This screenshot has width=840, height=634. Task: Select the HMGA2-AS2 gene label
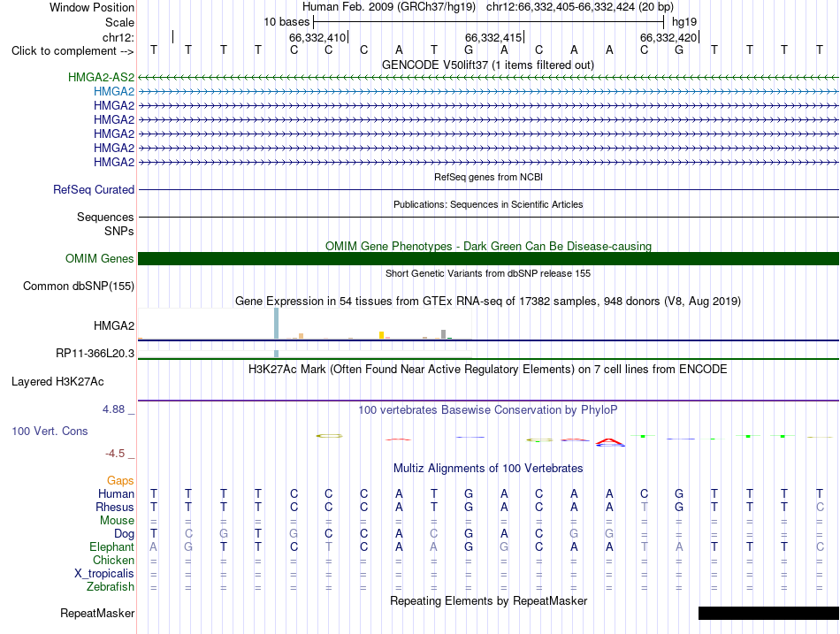102,77
